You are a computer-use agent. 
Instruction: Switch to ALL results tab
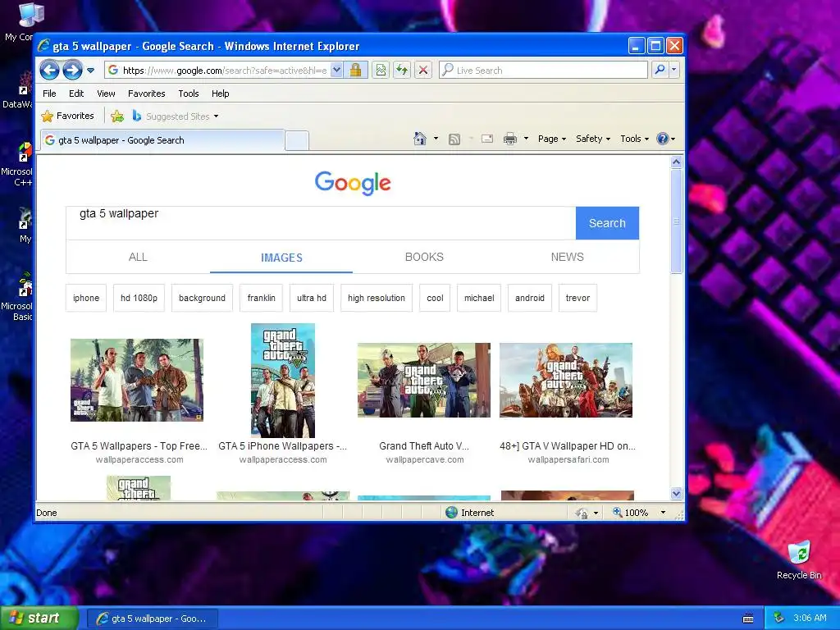(x=138, y=257)
